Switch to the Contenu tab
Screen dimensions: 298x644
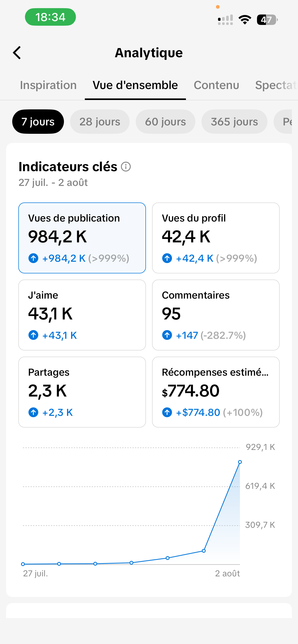click(x=216, y=85)
